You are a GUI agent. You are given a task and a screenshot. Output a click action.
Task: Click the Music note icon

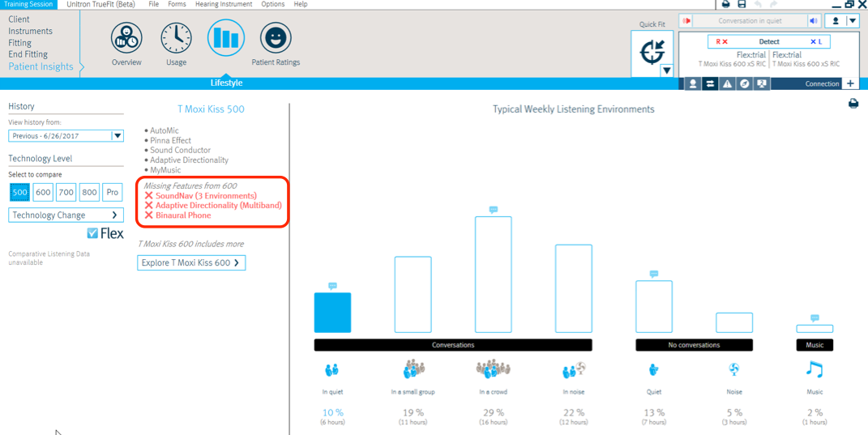tap(815, 369)
